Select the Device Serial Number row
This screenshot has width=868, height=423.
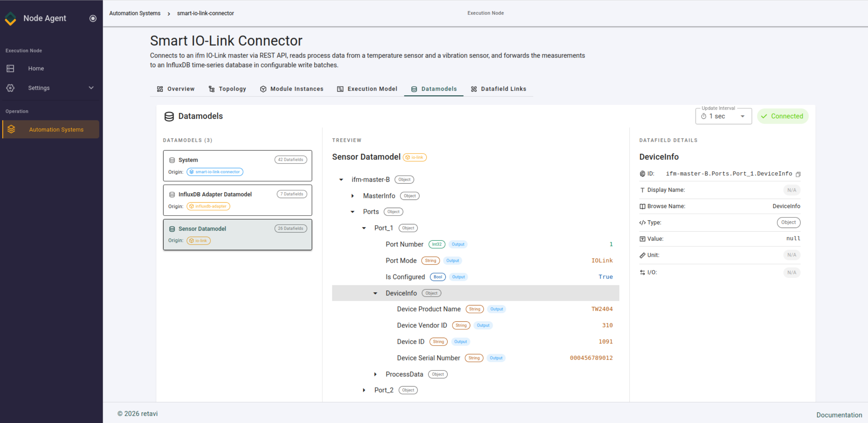[x=475, y=358]
